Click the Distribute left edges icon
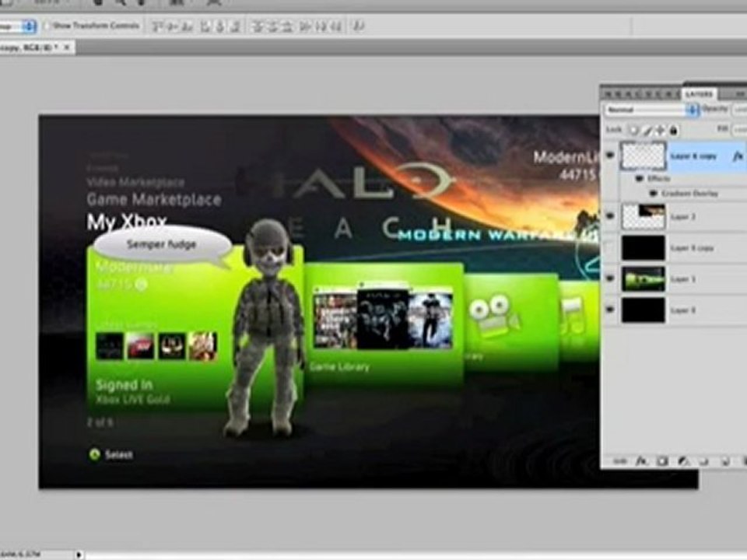 (305, 26)
